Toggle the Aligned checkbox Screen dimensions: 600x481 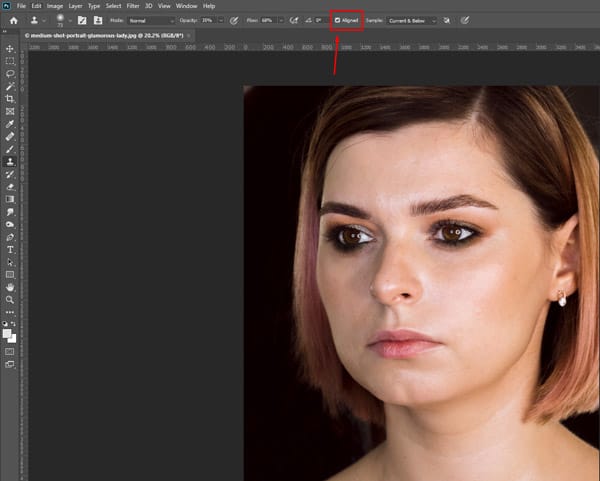(x=338, y=20)
